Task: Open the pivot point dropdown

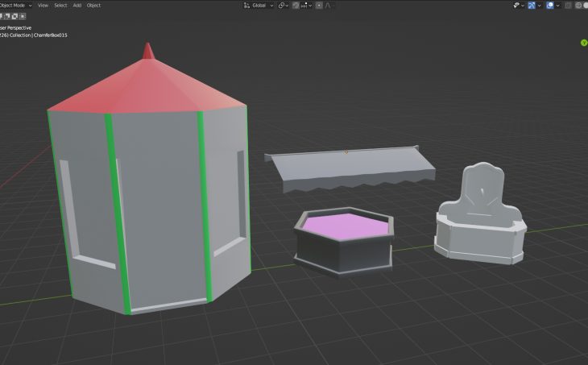Action: [284, 5]
